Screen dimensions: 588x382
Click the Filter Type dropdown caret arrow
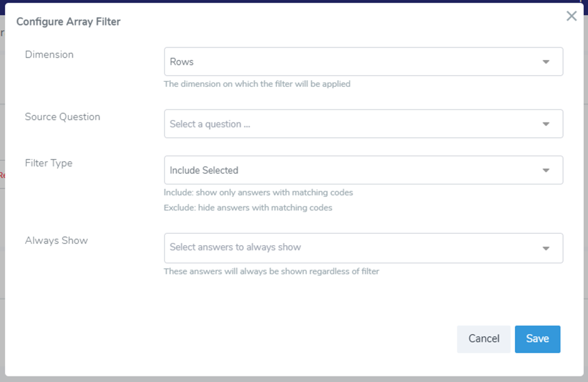(x=545, y=170)
